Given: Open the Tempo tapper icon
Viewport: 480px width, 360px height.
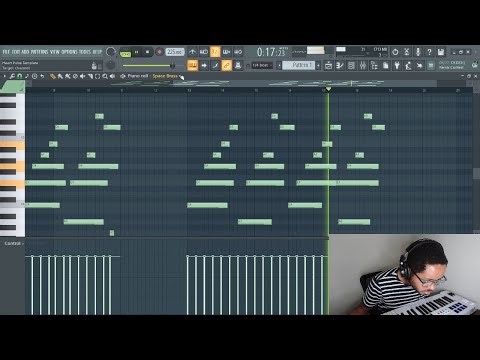Looking at the screenshot, I should point(408,65).
